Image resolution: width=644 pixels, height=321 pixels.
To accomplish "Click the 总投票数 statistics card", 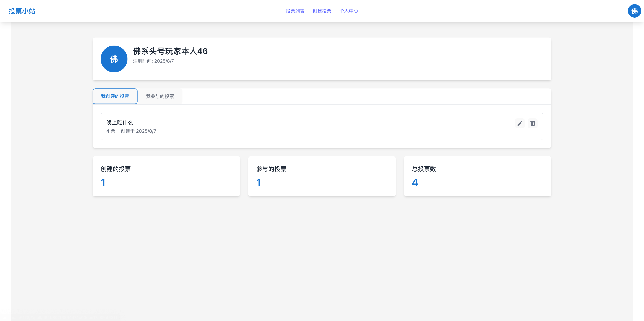I will [x=477, y=176].
